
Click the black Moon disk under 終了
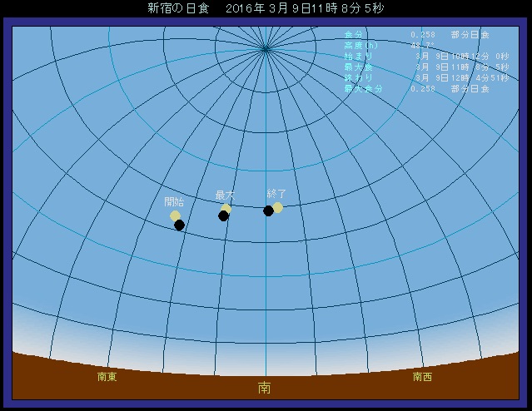click(268, 210)
